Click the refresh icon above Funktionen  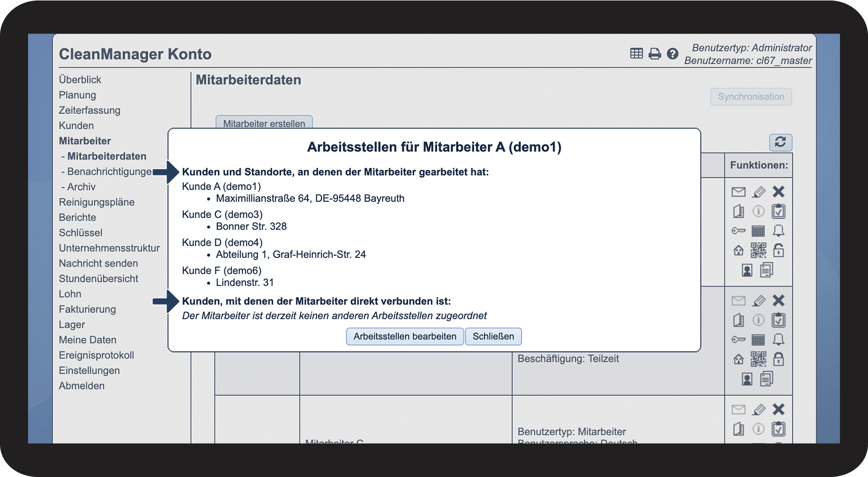780,142
